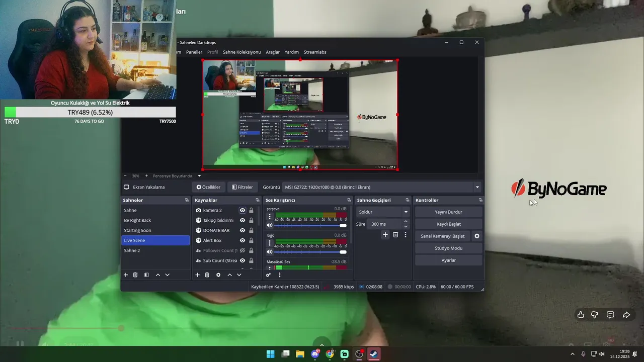Open the Streamlabs menu
644x362 pixels.
pos(315,52)
